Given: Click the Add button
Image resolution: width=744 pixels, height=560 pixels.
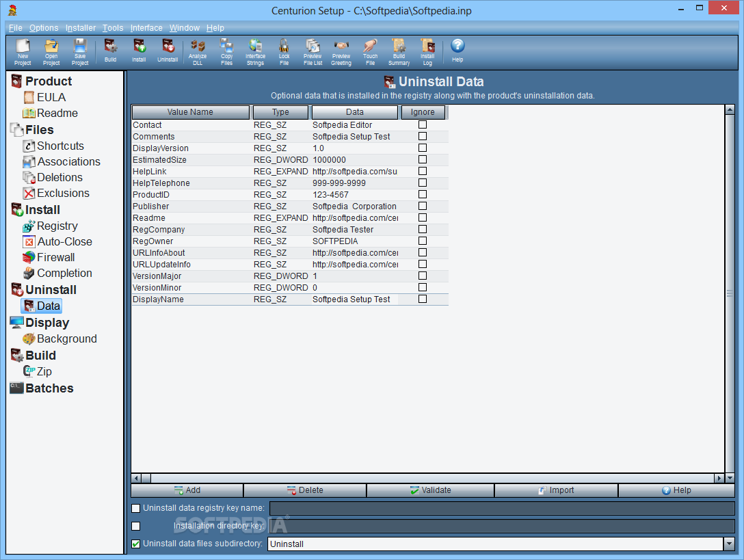Looking at the screenshot, I should 187,490.
